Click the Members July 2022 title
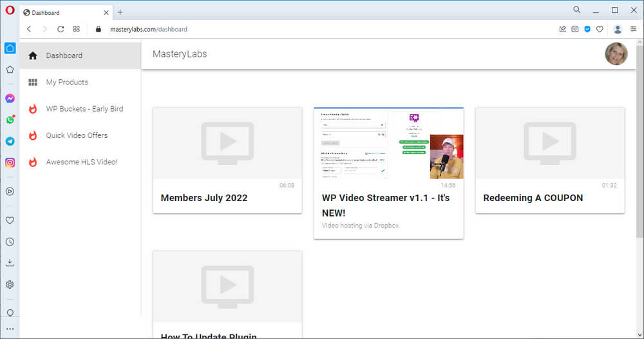 pyautogui.click(x=204, y=198)
